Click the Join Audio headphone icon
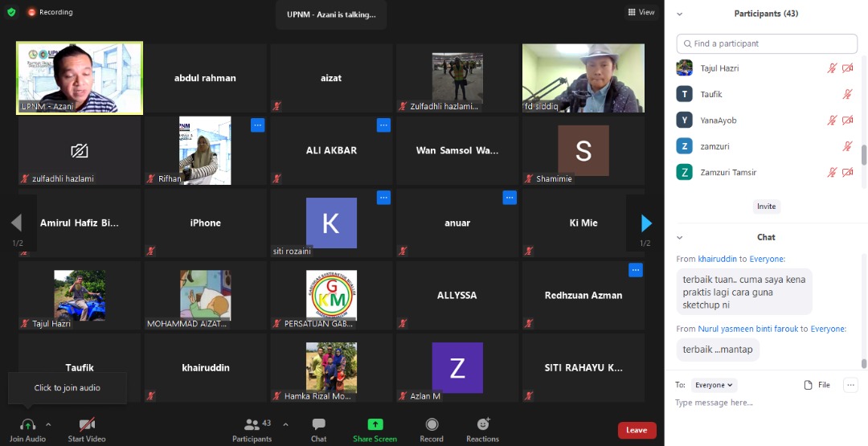 [27, 424]
